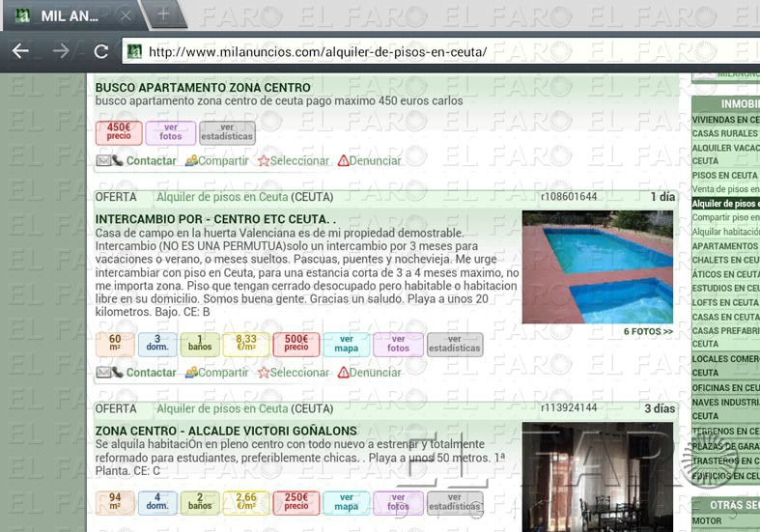This screenshot has width=760, height=532.
Task: Open Pisos en Ceuta sidebar category
Action: pyautogui.click(x=725, y=176)
